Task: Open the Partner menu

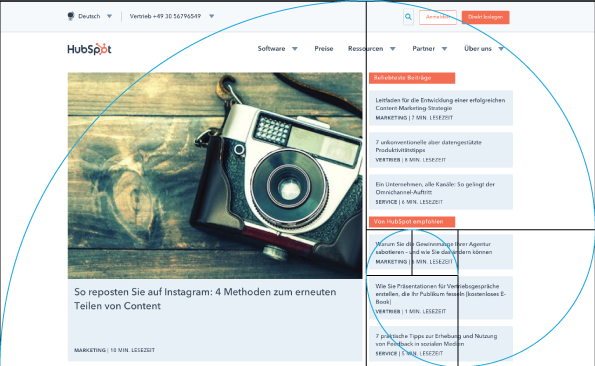Action: pos(423,49)
